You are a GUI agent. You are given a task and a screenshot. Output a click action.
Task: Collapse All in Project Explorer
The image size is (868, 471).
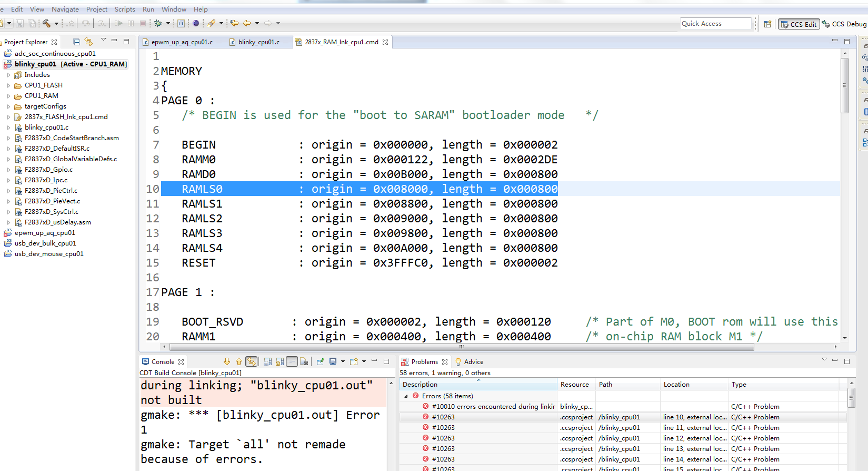pos(76,42)
